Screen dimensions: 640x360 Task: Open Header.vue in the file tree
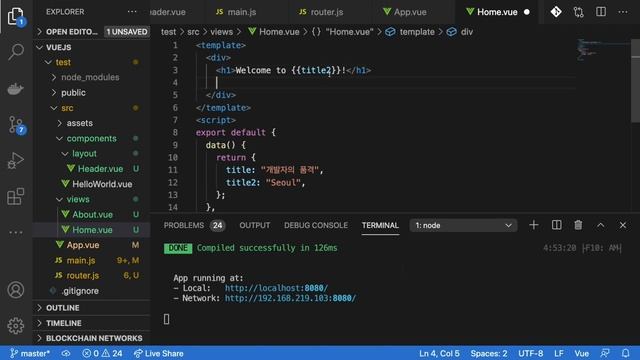[x=91, y=169]
